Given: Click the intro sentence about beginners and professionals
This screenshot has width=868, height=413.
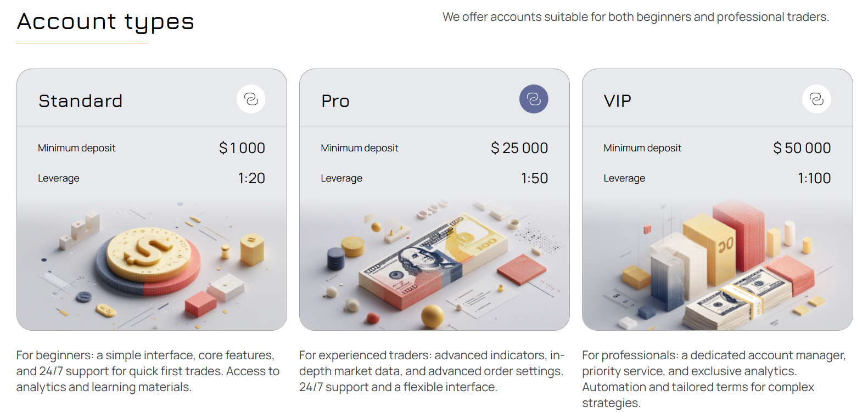Looking at the screenshot, I should (636, 17).
